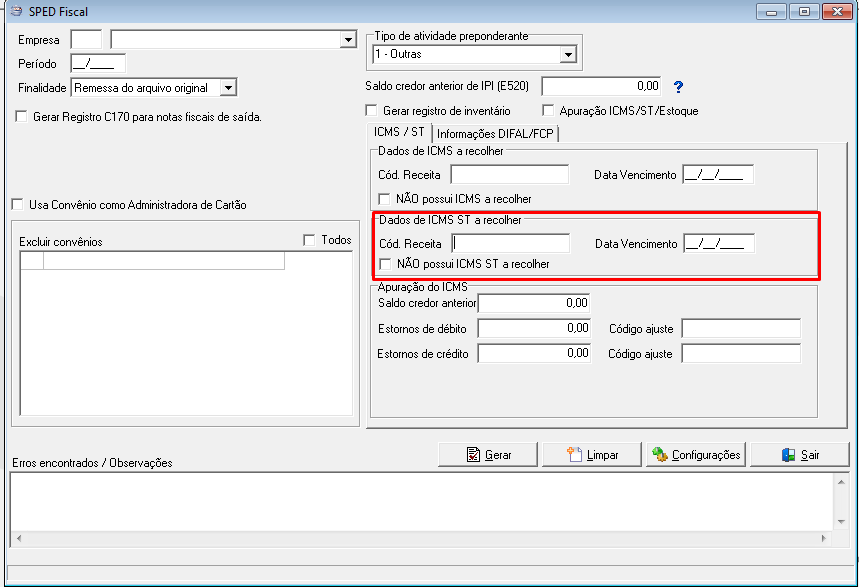Screen dimensions: 859x587
Task: Check the Todos checkbox above convênios list
Action: 310,240
